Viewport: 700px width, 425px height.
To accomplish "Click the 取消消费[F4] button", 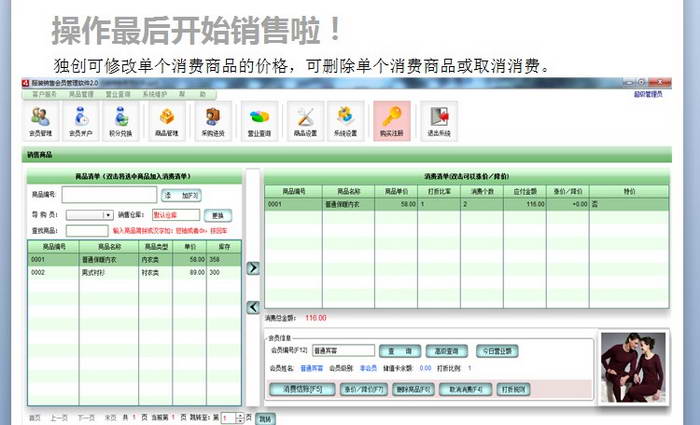I will 465,389.
